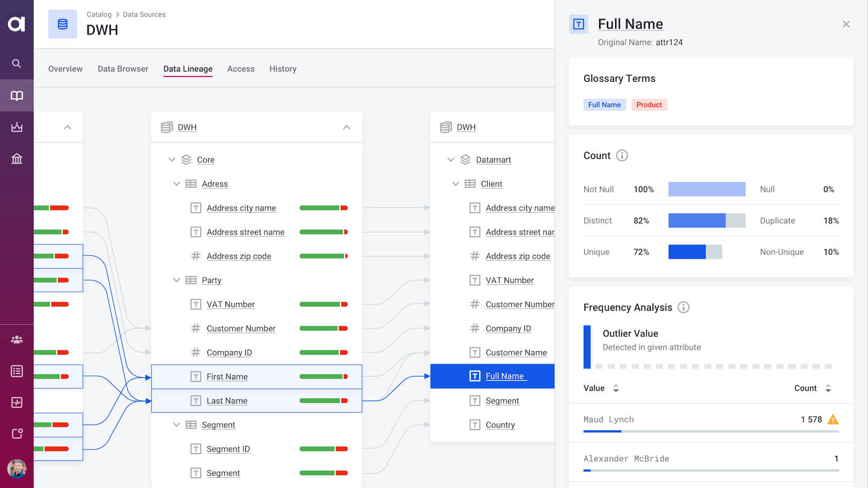Select the catalog book icon in sidebar
868x488 pixels.
pyautogui.click(x=16, y=95)
